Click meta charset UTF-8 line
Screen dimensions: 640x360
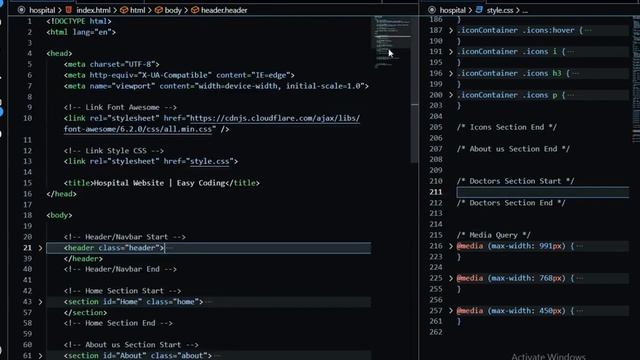pyautogui.click(x=112, y=64)
